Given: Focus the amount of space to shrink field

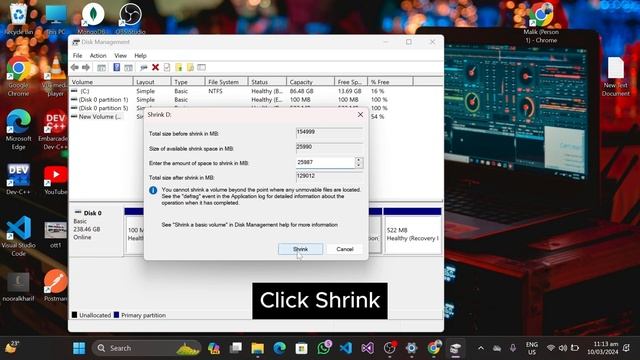Looking at the screenshot, I should [x=325, y=162].
